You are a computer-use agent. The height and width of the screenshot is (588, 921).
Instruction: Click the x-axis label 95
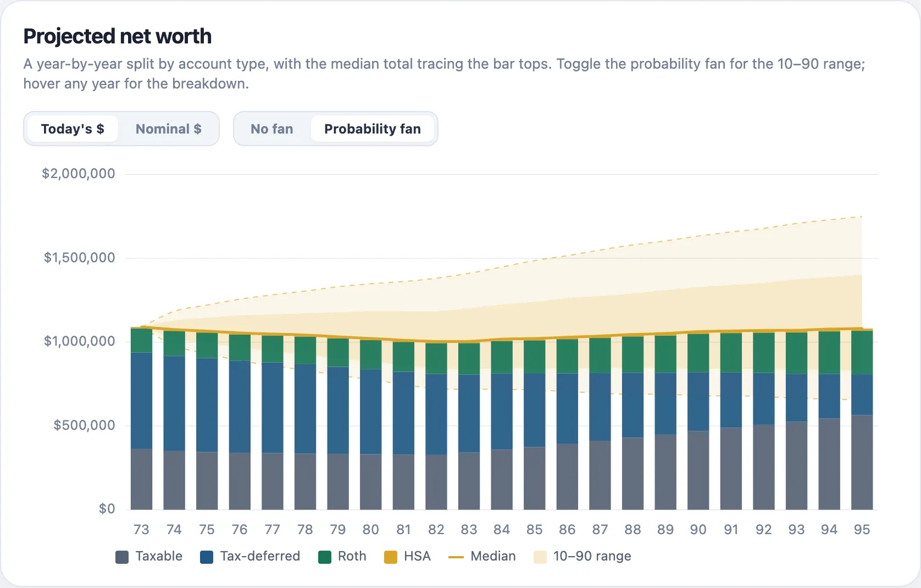[862, 530]
